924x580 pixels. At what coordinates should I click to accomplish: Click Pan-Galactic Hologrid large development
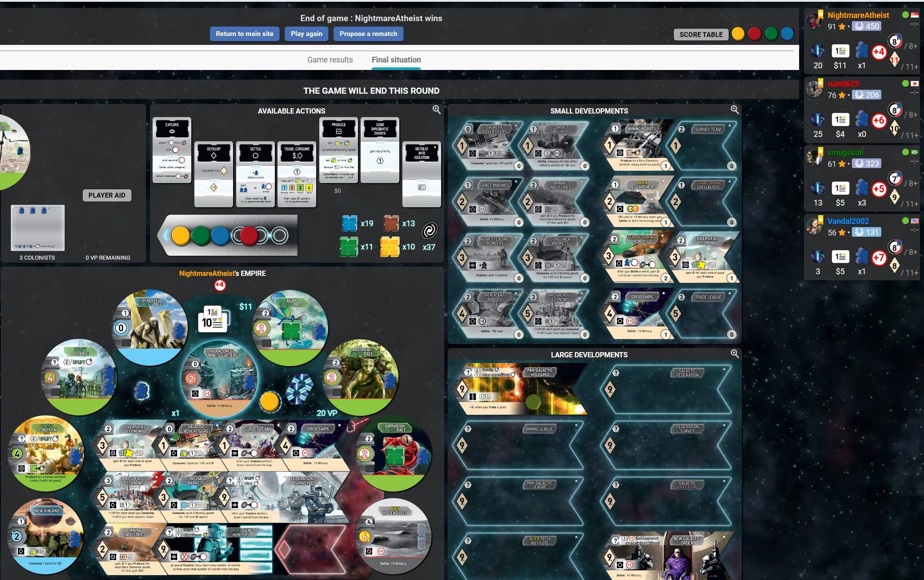pyautogui.click(x=520, y=389)
